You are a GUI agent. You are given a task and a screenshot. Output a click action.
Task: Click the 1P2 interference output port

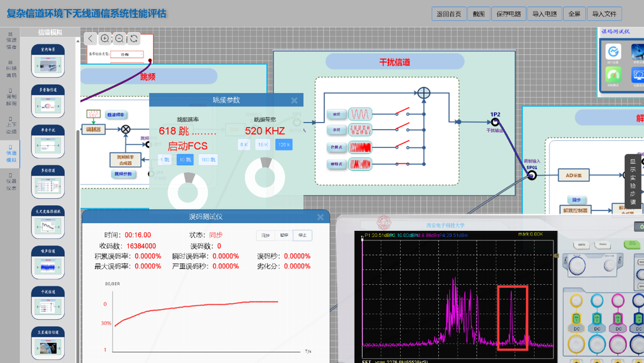tap(495, 122)
